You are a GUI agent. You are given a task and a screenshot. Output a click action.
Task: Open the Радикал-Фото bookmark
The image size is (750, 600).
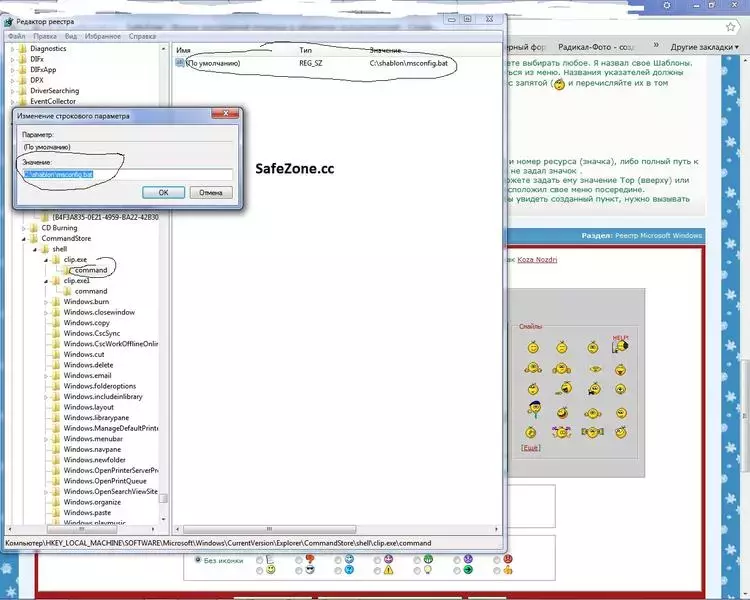tap(596, 47)
